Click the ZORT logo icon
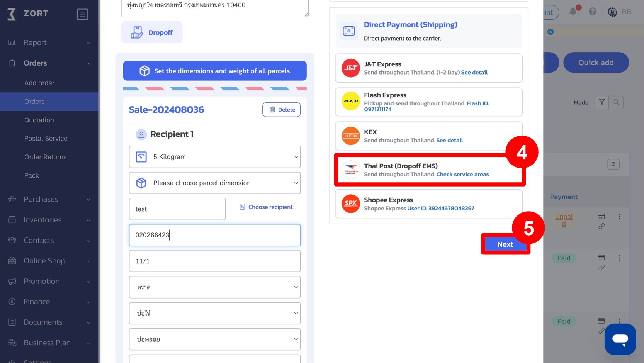 [x=12, y=14]
